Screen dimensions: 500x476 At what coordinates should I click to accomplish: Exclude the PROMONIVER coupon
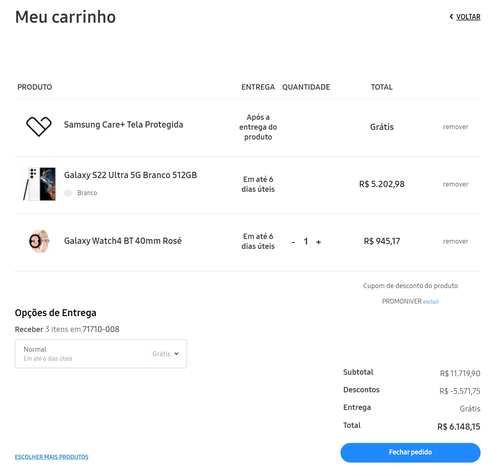tap(431, 302)
